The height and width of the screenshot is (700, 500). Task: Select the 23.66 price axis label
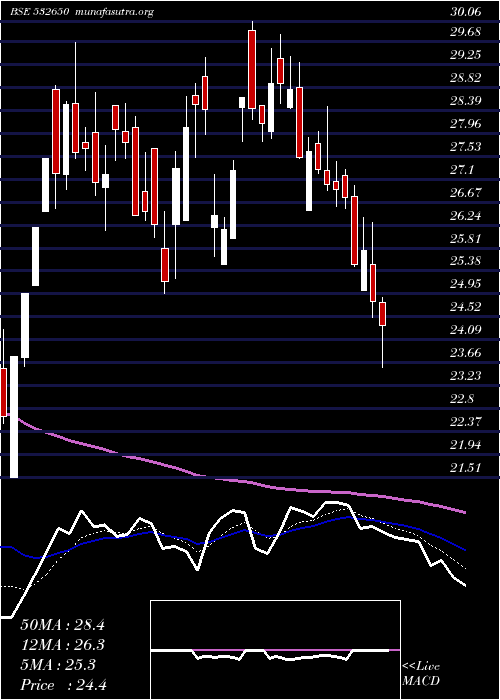click(465, 353)
